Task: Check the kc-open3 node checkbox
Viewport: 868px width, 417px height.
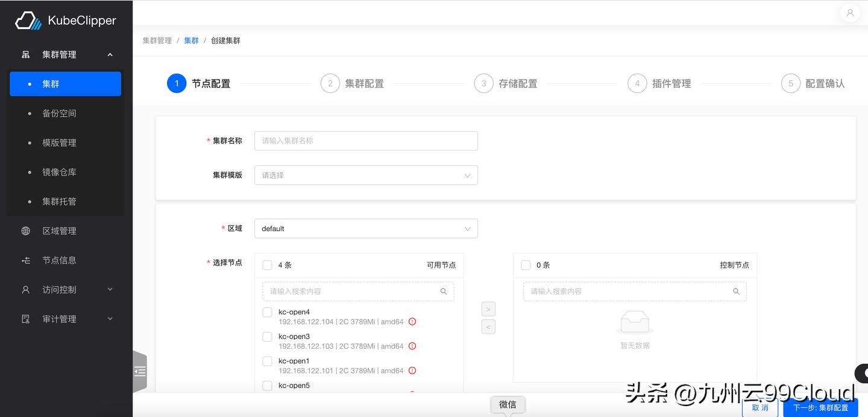Action: pyautogui.click(x=267, y=337)
